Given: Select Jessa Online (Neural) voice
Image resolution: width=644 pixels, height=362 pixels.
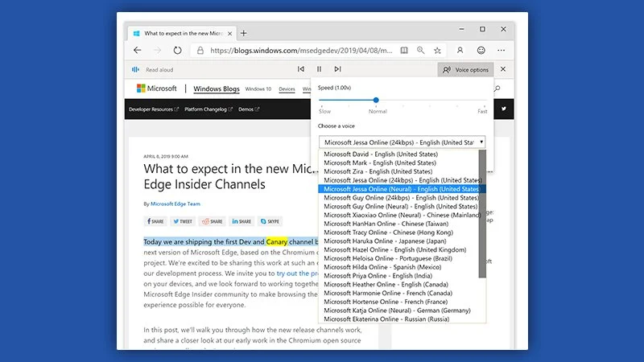Looking at the screenshot, I should 398,189.
